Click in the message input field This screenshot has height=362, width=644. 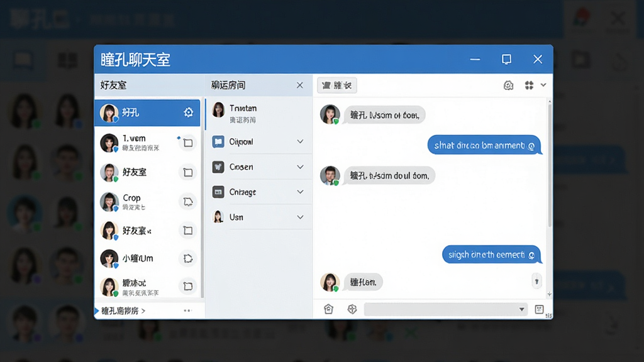click(x=446, y=309)
